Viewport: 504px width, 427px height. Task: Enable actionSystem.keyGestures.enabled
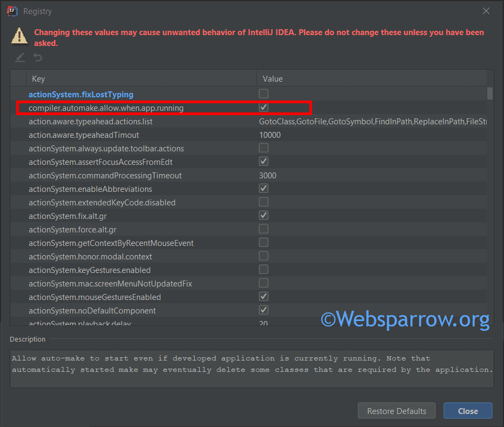click(x=263, y=269)
